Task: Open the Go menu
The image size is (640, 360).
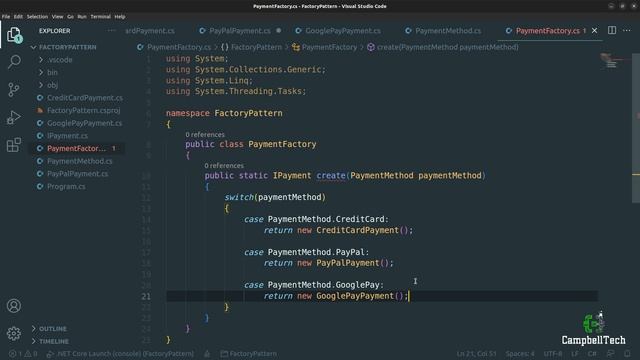Action: (x=70, y=17)
